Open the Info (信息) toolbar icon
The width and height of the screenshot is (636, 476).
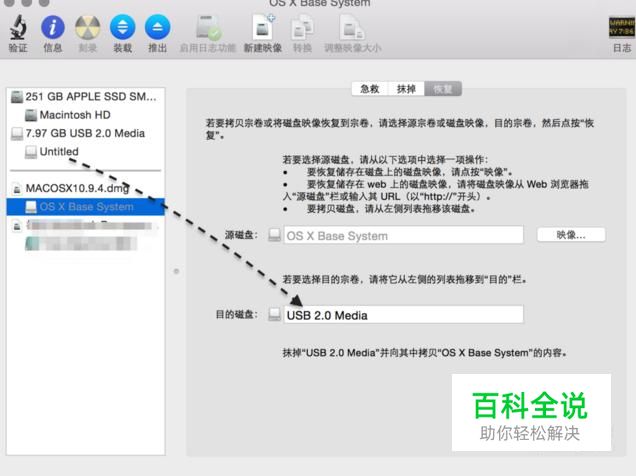pyautogui.click(x=53, y=28)
